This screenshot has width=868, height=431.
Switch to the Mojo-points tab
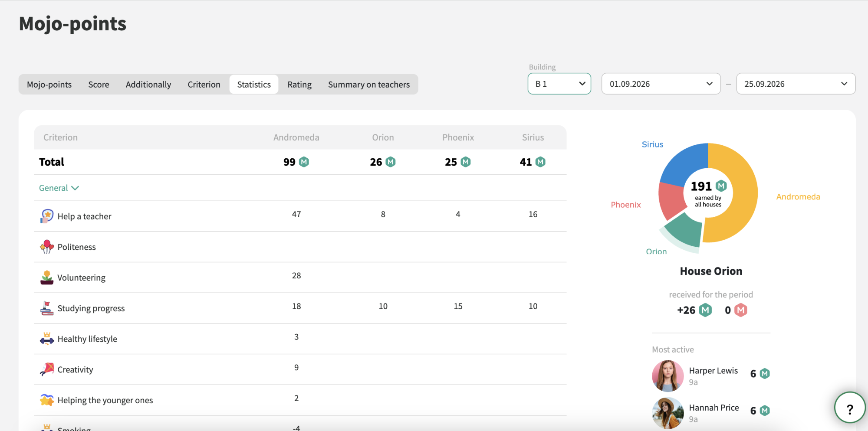[49, 85]
